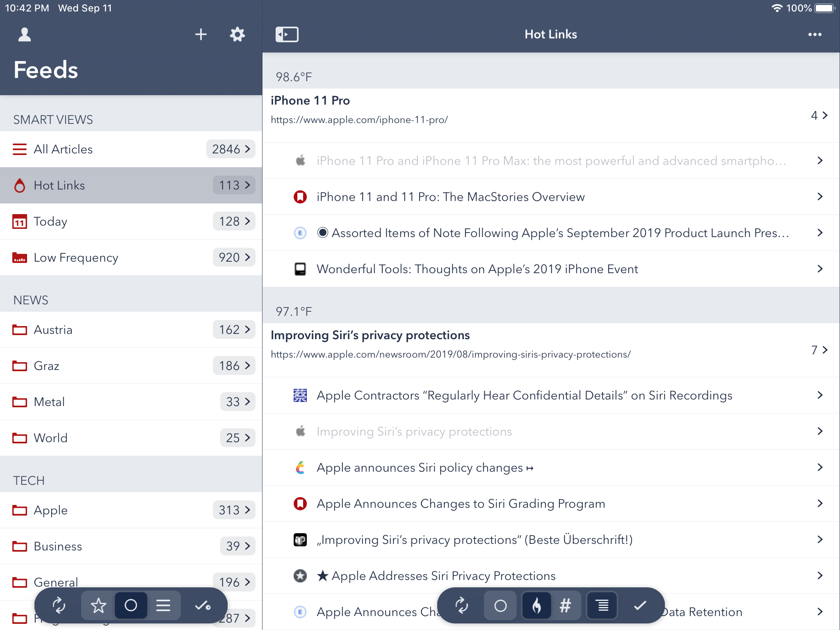Image resolution: width=840 pixels, height=630 pixels.
Task: Open the account profile icon
Action: point(25,34)
